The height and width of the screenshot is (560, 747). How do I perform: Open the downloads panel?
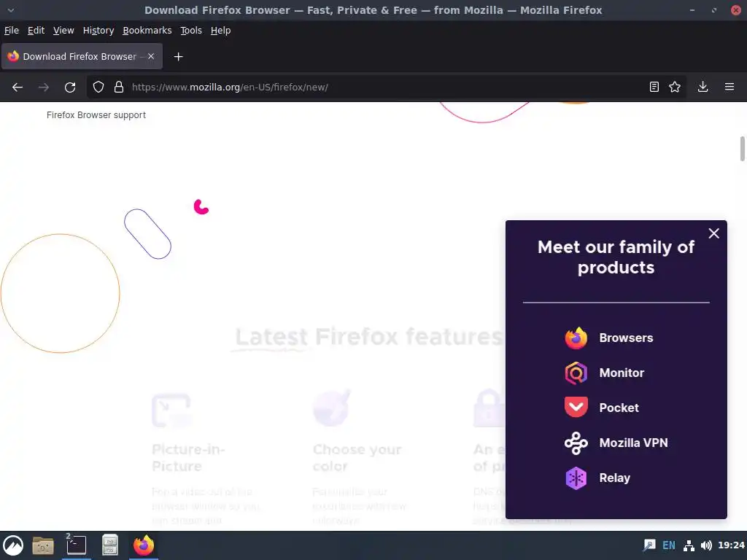703,87
